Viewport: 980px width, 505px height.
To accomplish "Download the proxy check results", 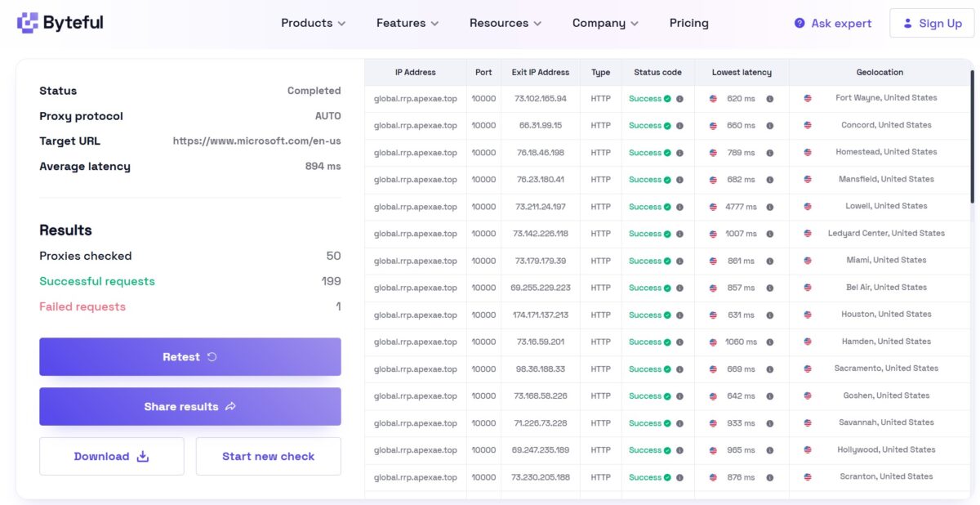I will pyautogui.click(x=112, y=456).
